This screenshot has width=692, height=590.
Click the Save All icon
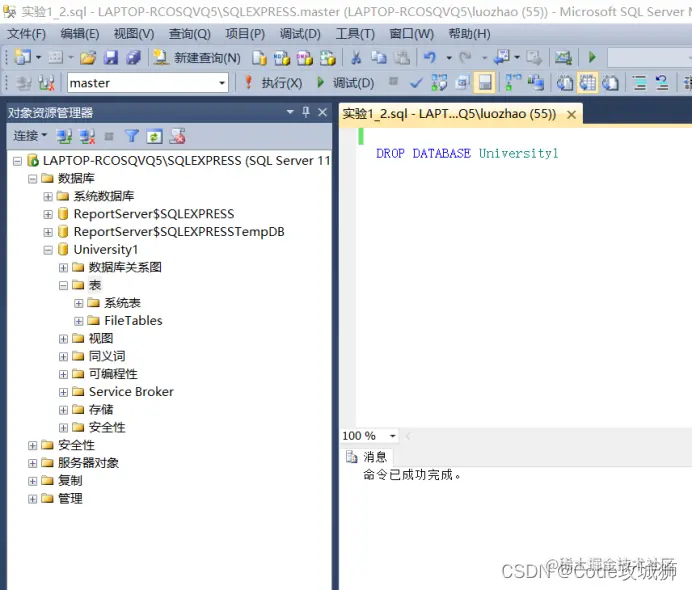133,57
